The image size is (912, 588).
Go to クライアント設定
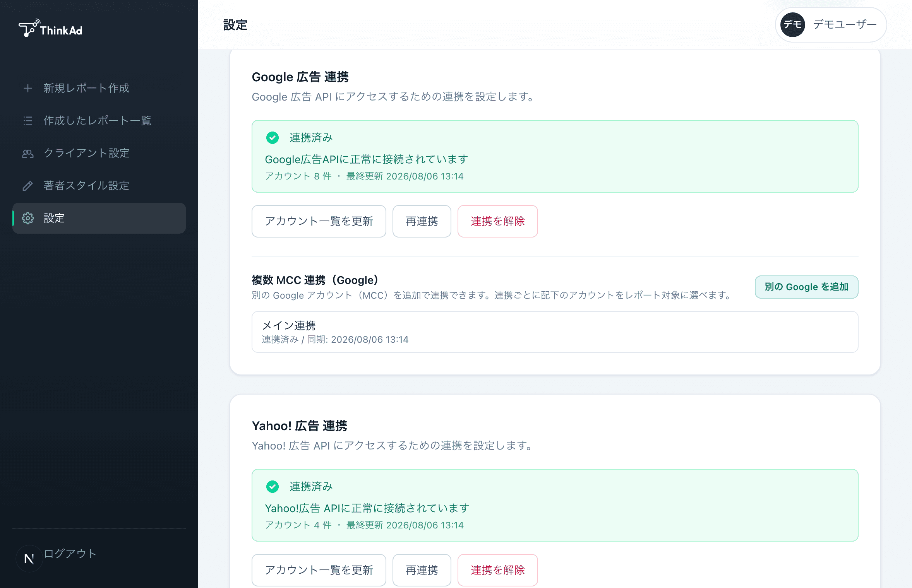(99, 153)
